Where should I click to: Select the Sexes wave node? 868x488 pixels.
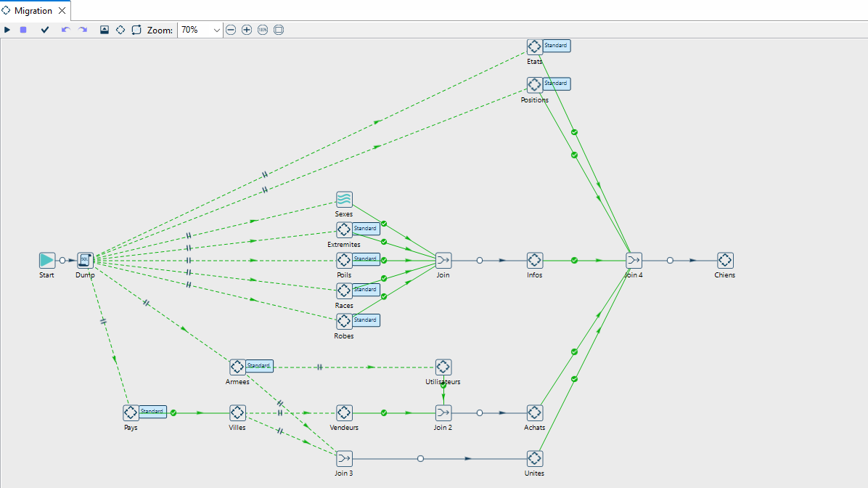point(344,199)
